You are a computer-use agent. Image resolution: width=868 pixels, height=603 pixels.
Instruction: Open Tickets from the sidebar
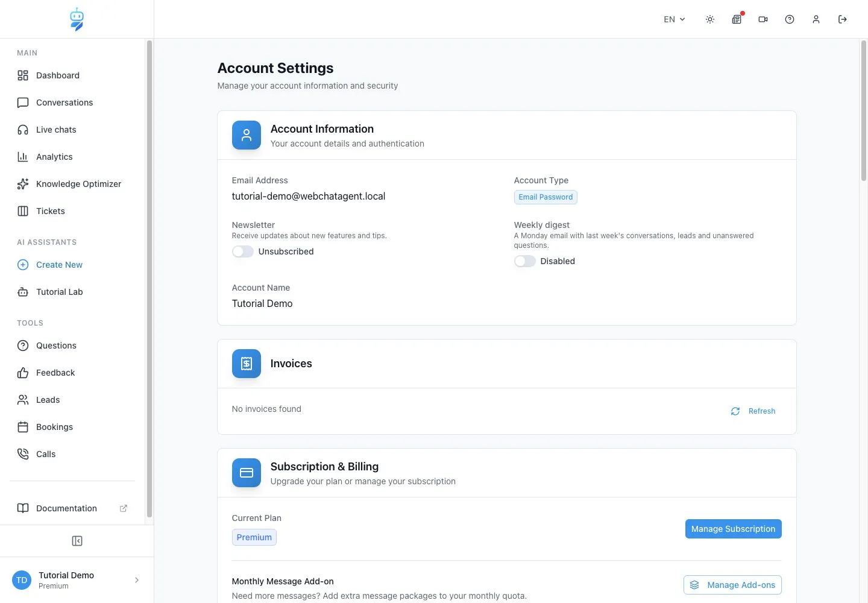(72, 211)
